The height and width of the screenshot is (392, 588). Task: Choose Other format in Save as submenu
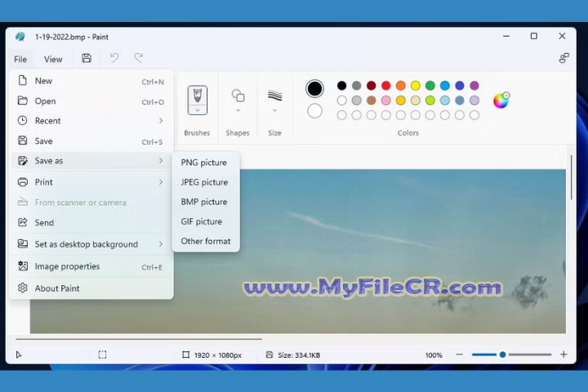point(206,241)
